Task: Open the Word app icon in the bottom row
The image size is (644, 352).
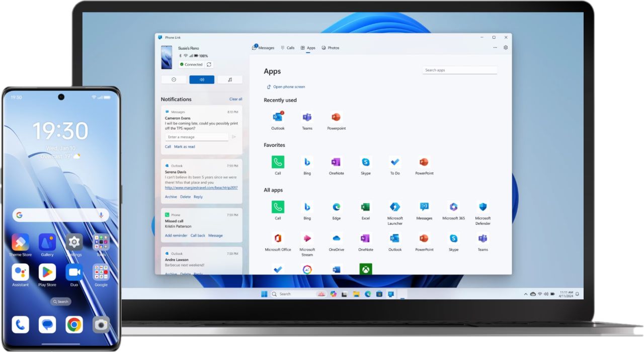Action: click(x=336, y=269)
